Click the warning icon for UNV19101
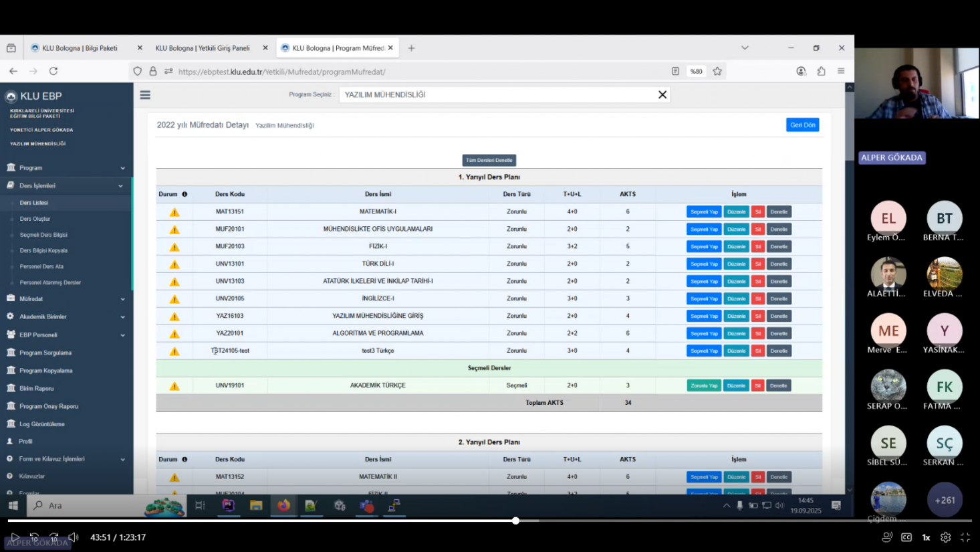Viewport: 980px width, 552px height. pyautogui.click(x=174, y=386)
